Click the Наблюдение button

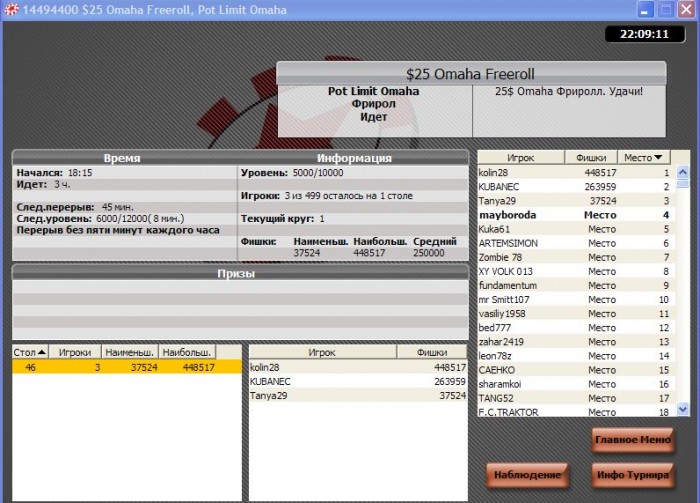point(527,475)
